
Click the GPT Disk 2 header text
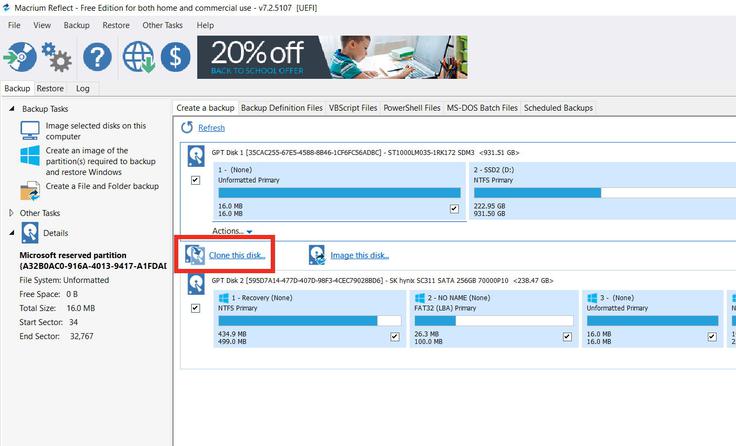383,280
